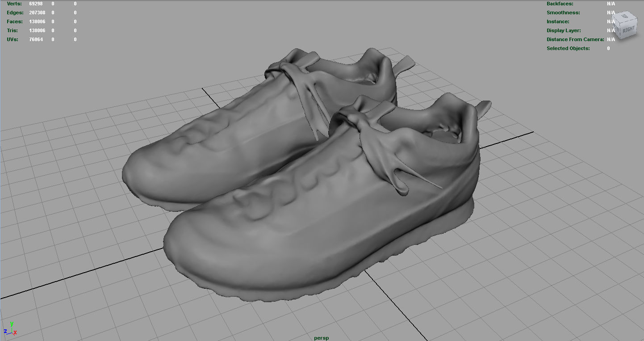Image resolution: width=644 pixels, height=341 pixels.
Task: Click the Distance From Camera: label
Action: click(575, 39)
